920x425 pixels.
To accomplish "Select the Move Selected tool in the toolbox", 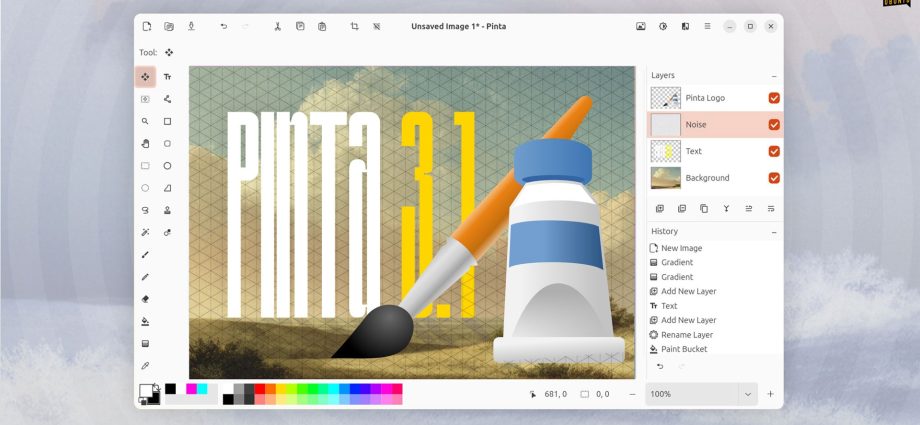I will 145,77.
